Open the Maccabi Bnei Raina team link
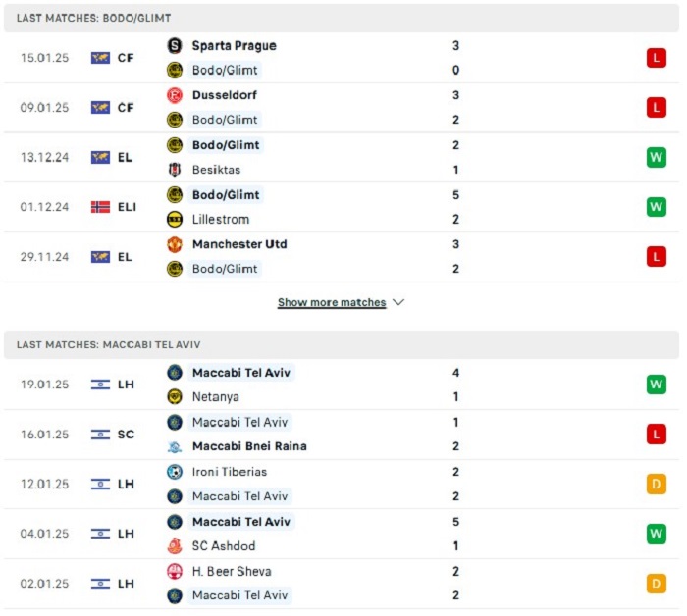The height and width of the screenshot is (616, 687). (x=249, y=446)
